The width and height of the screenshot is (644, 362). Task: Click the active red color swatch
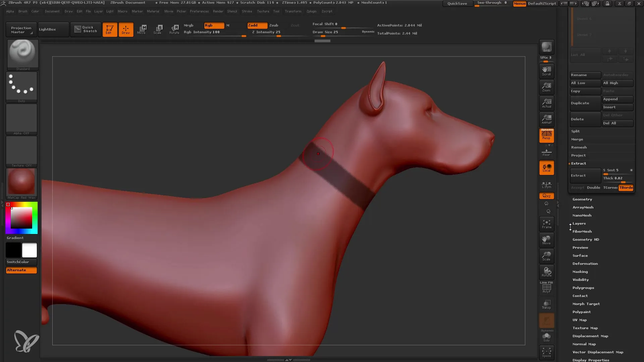click(x=9, y=205)
